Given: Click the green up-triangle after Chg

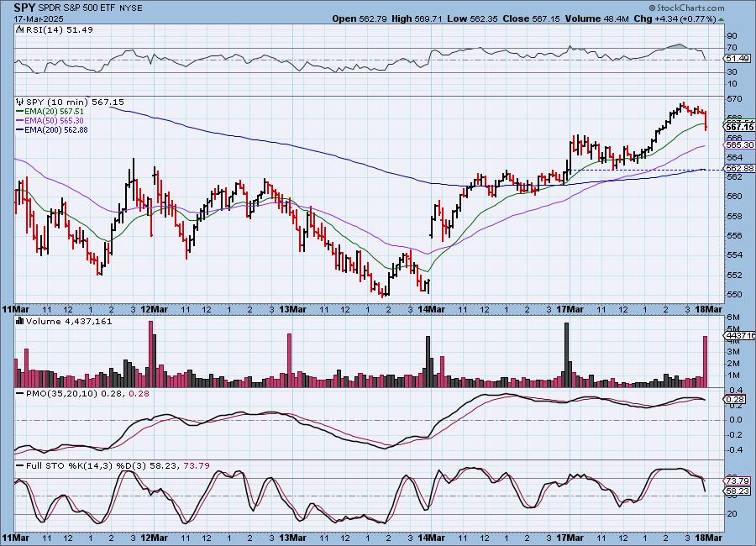Looking at the screenshot, I should pos(721,20).
